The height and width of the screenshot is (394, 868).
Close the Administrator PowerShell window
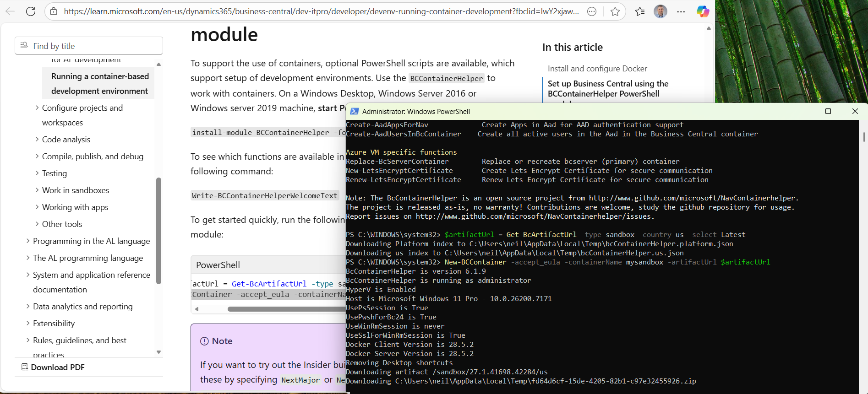(x=855, y=111)
